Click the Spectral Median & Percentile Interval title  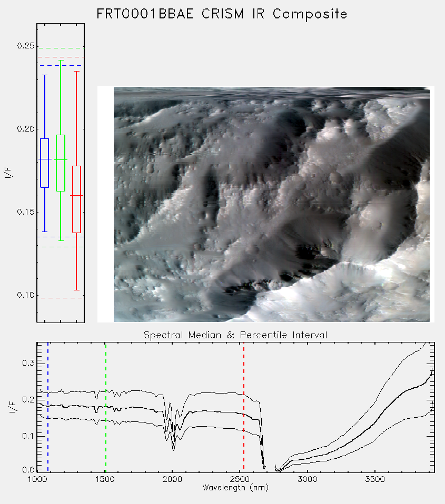point(235,335)
